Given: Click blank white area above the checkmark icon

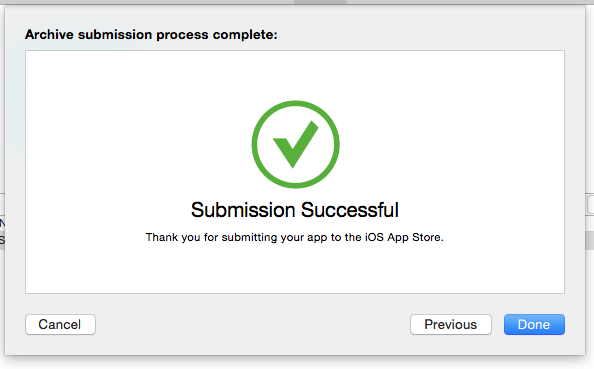Looking at the screenshot, I should tap(295, 75).
